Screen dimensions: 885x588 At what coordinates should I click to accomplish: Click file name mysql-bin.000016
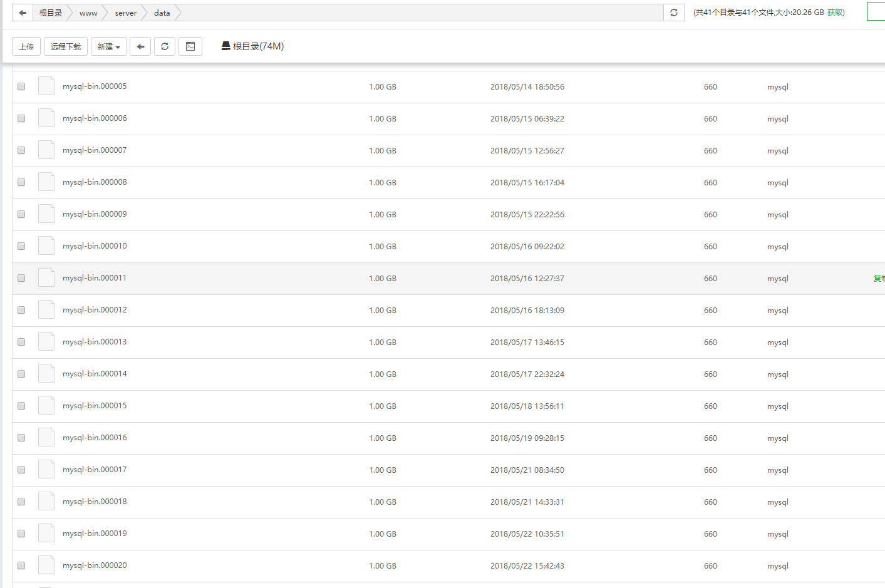95,438
